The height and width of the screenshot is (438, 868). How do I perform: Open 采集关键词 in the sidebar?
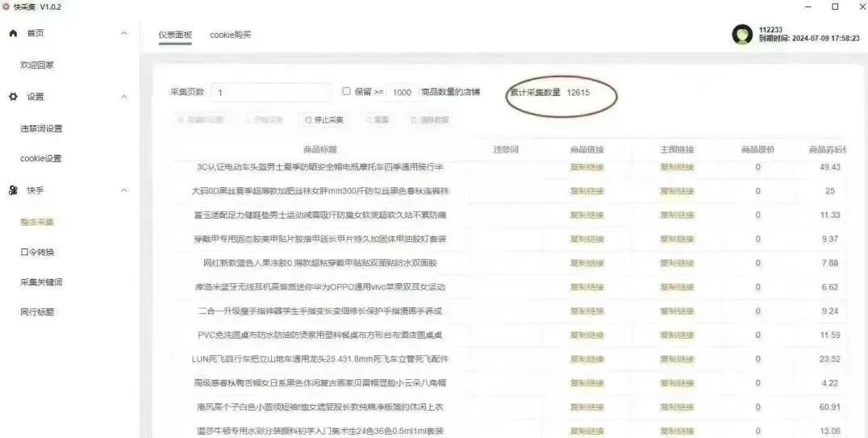(x=41, y=282)
